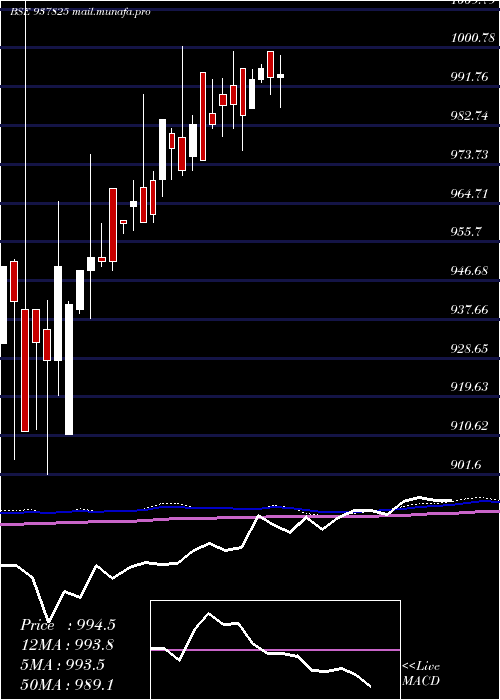Click the 946.68 price axis label
The height and width of the screenshot is (700, 500).
click(x=469, y=271)
